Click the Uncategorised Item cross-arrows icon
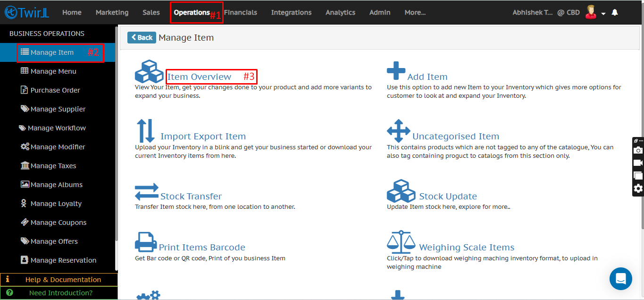Screen dimensions: 644x300 [398, 131]
